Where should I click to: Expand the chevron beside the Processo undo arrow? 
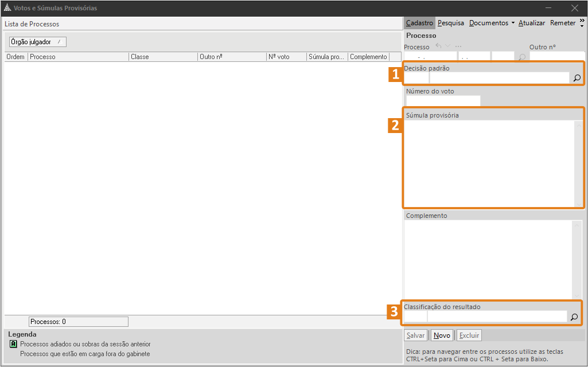pos(448,46)
